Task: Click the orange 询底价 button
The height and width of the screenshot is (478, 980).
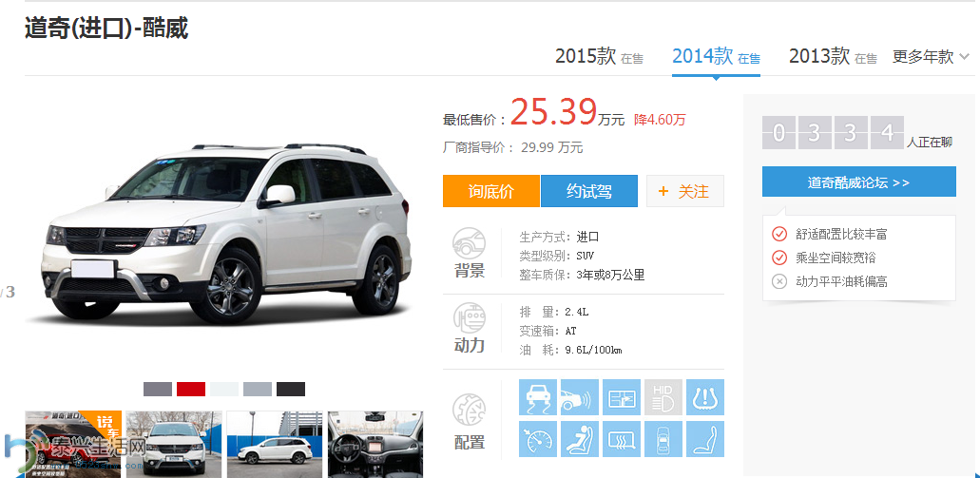Action: click(x=490, y=191)
